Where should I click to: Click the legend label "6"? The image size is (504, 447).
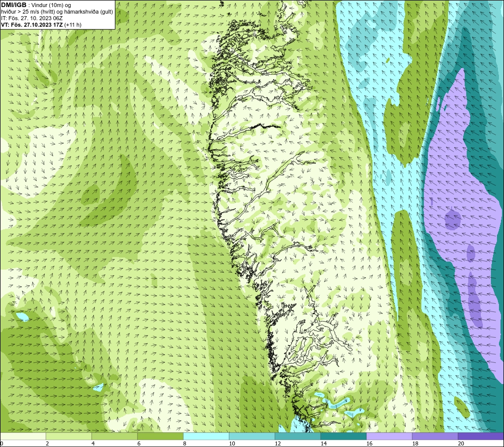click(139, 444)
